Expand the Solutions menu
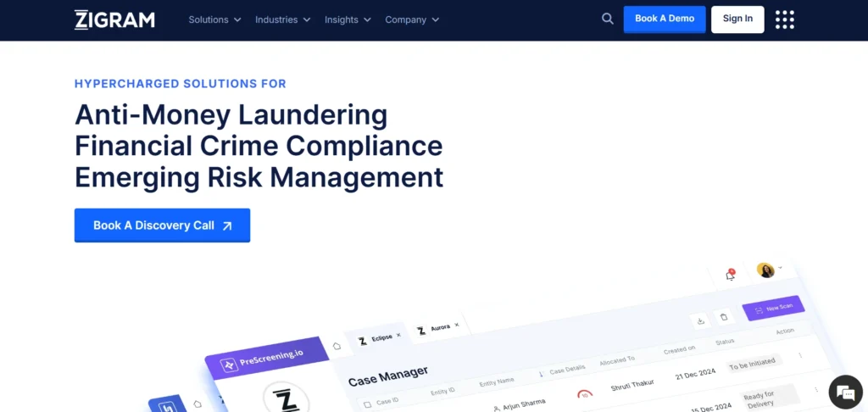This screenshot has height=412, width=868. click(x=214, y=19)
